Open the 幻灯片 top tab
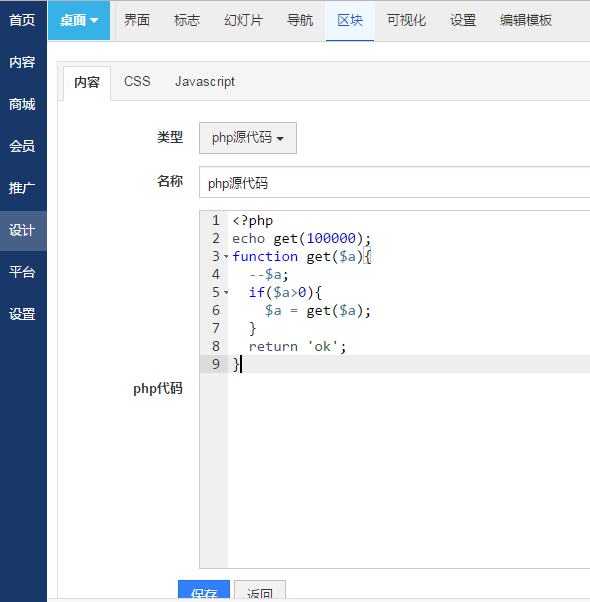The height and width of the screenshot is (602, 590). pos(243,20)
